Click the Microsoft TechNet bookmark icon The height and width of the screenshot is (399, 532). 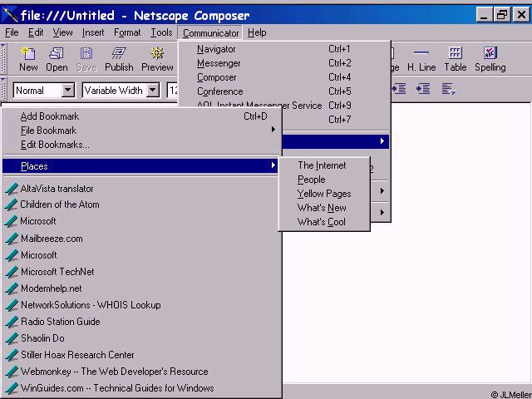click(12, 272)
